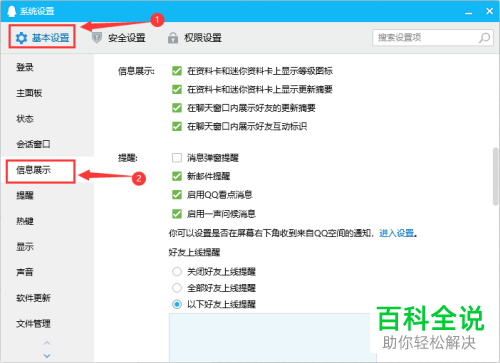Toggle the 新邮件提醒 checkbox
This screenshot has height=363, width=500.
coord(177,176)
